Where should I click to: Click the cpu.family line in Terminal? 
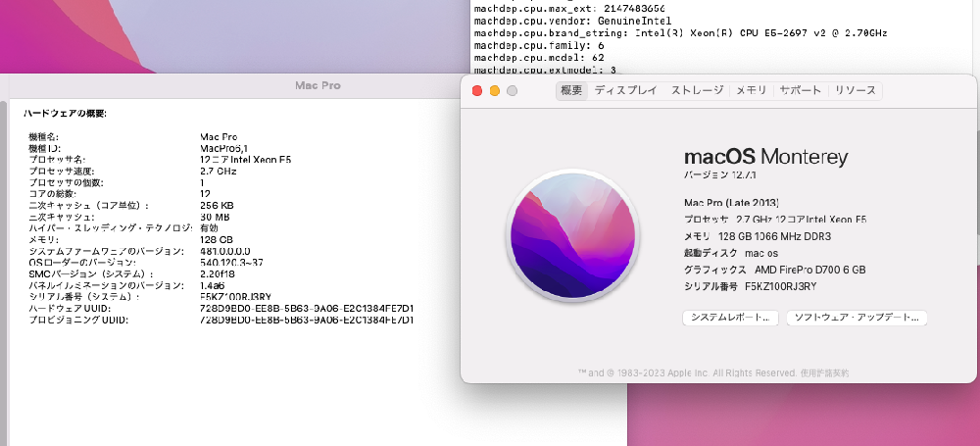click(x=539, y=46)
